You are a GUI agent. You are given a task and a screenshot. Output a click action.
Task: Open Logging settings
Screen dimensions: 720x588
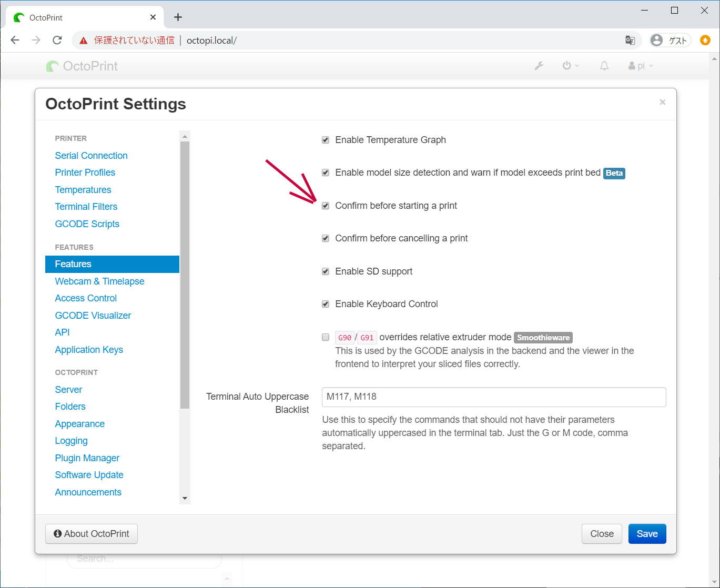point(71,441)
